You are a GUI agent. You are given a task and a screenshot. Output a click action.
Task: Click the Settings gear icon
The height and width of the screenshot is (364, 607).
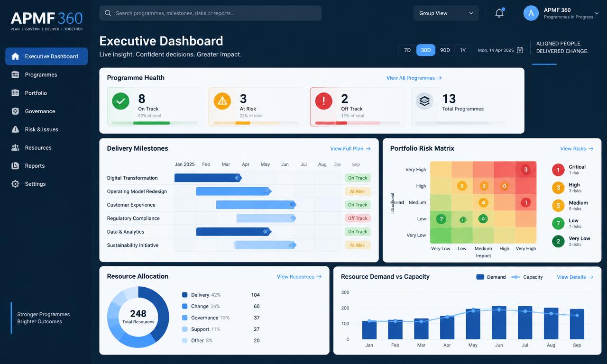pyautogui.click(x=15, y=184)
